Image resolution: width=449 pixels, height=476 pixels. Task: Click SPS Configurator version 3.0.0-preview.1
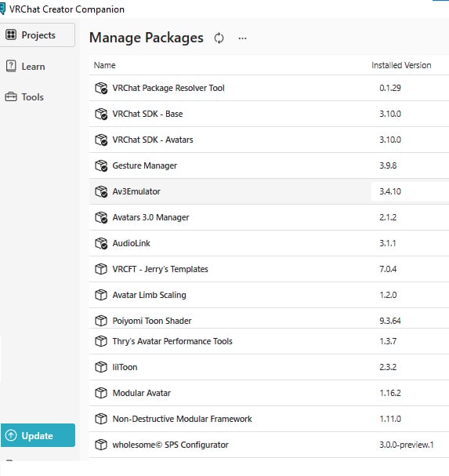407,445
